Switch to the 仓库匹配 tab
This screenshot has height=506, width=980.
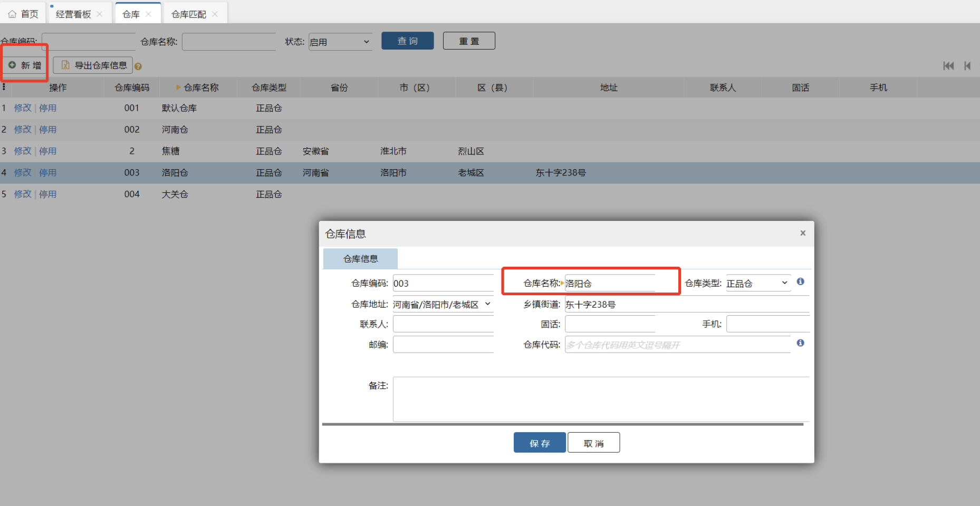[x=188, y=14]
